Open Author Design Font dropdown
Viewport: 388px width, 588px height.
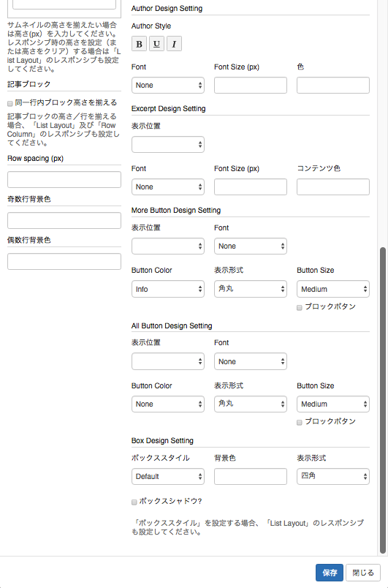tap(168, 85)
